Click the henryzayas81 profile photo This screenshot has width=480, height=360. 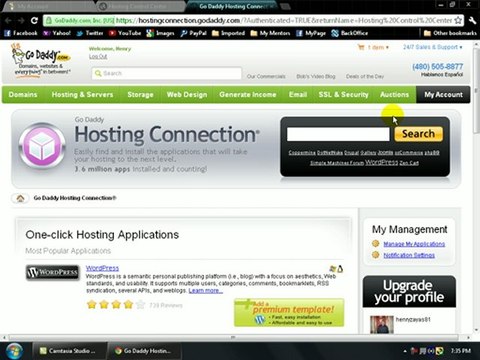(x=382, y=324)
